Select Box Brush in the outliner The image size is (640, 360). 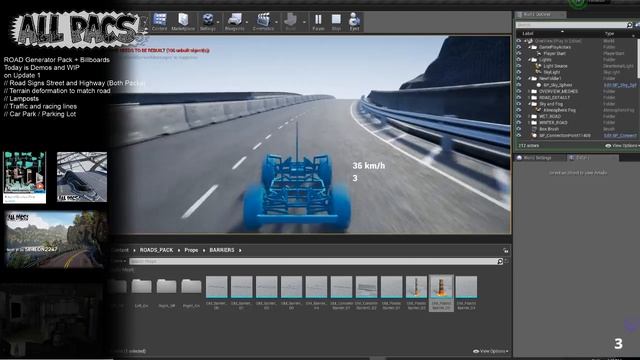click(549, 129)
